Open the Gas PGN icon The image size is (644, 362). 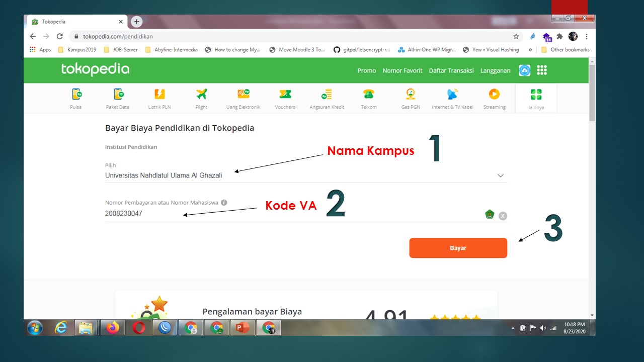tap(411, 95)
